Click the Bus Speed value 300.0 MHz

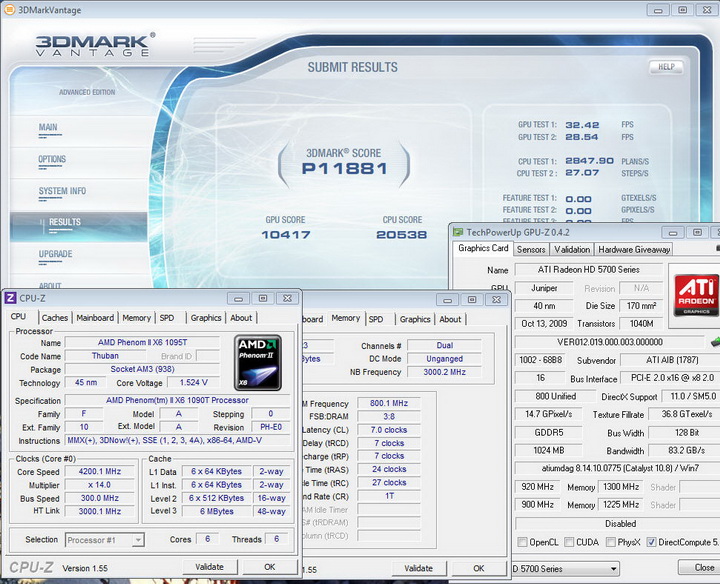click(100, 498)
